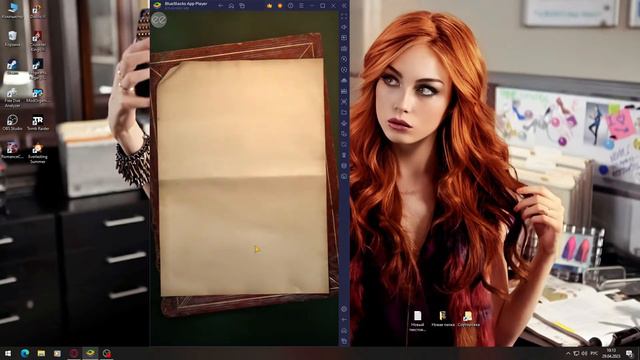
Task: Show hidden system tray icons
Action: (568, 353)
